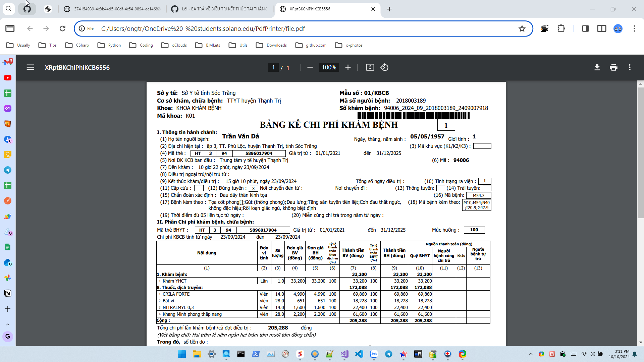The width and height of the screenshot is (644, 362).
Task: Toggle split screen view
Action: [602, 28]
